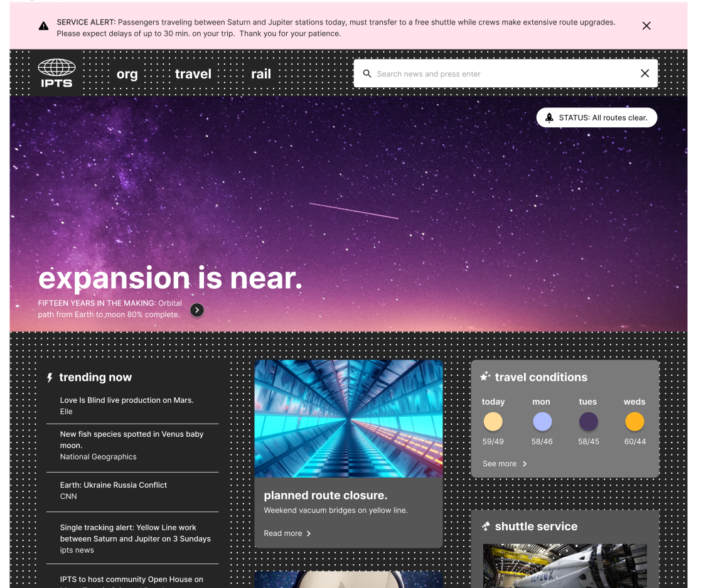
Task: Click the IPTS globe logo
Action: (56, 73)
